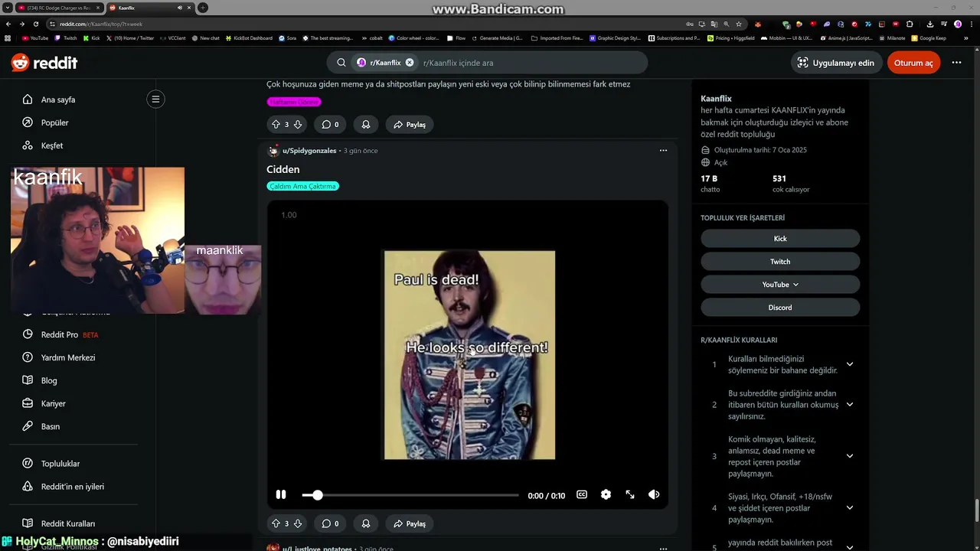Remove the r/Kaanflix search filter chip
Viewport: 980px width, 551px height.
point(410,63)
